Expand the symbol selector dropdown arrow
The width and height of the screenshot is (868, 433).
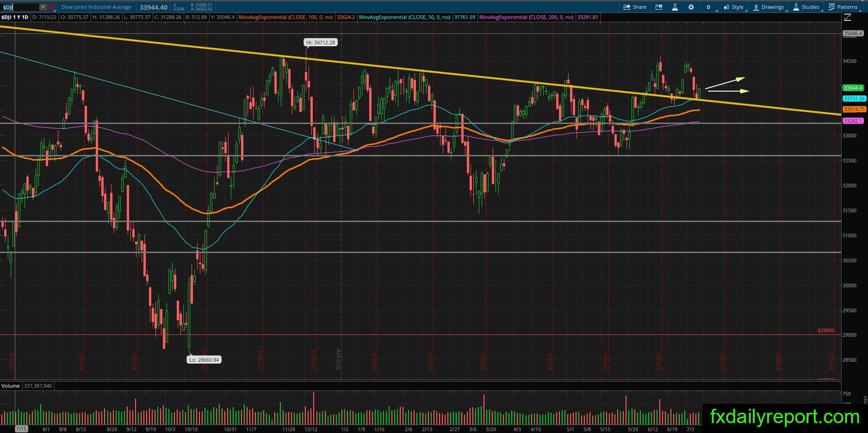click(x=43, y=7)
